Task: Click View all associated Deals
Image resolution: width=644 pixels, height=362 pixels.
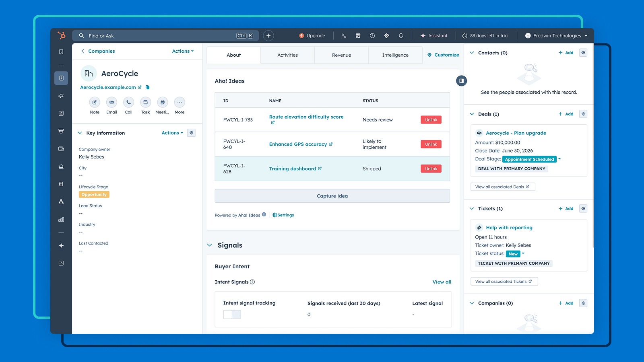Action: click(503, 187)
